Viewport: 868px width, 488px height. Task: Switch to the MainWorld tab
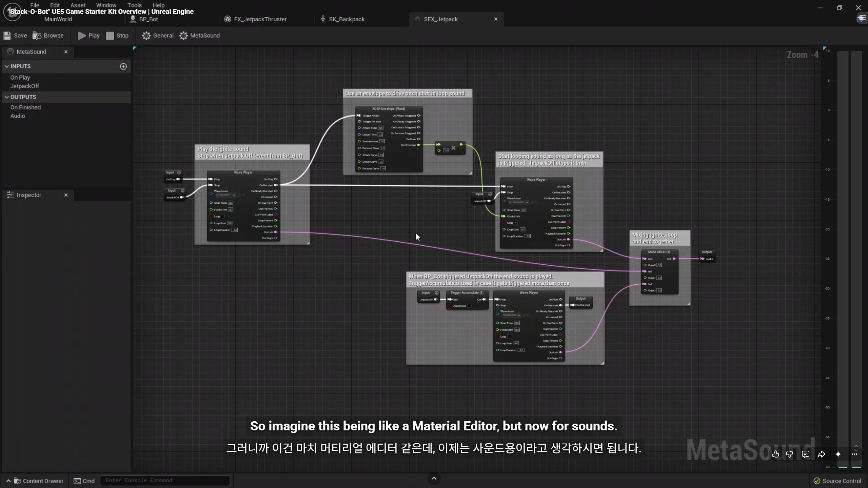(x=58, y=19)
